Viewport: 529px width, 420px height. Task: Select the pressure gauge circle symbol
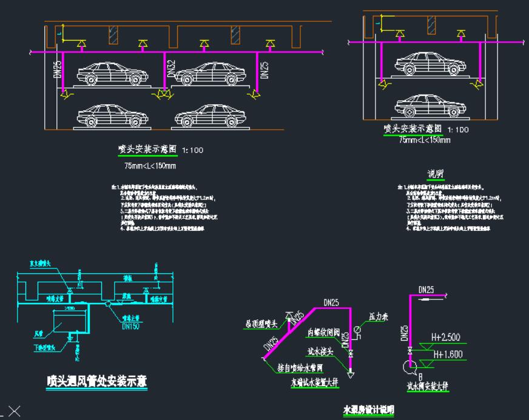click(357, 329)
